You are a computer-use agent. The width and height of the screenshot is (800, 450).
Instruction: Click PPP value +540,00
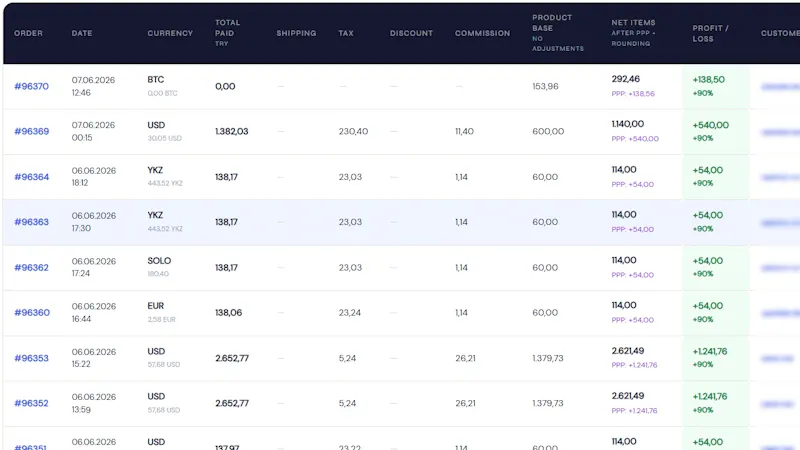635,139
